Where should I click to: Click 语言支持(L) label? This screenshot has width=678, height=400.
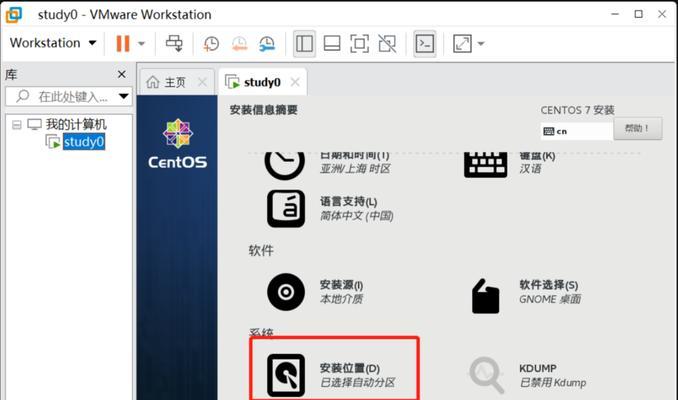point(349,202)
